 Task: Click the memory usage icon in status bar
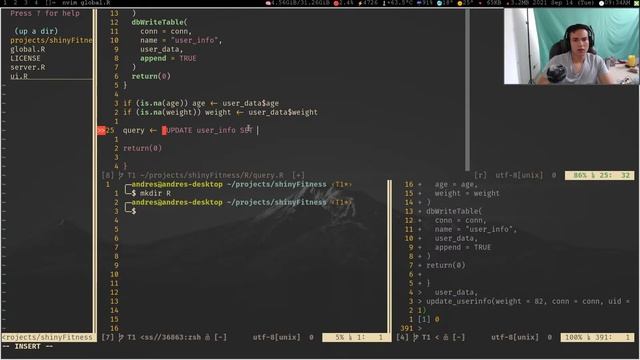click(268, 3)
